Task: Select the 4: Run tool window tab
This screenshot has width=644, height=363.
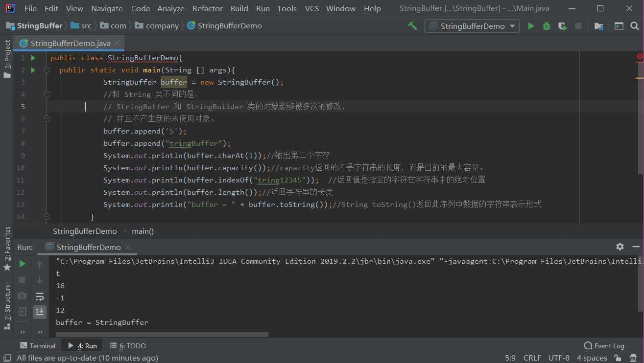Action: pos(82,345)
